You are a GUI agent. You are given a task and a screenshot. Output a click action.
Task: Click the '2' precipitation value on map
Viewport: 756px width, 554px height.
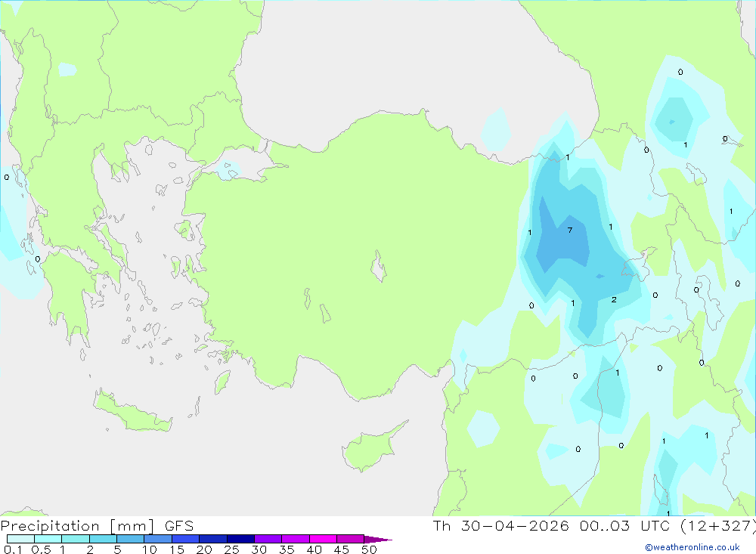click(x=614, y=299)
